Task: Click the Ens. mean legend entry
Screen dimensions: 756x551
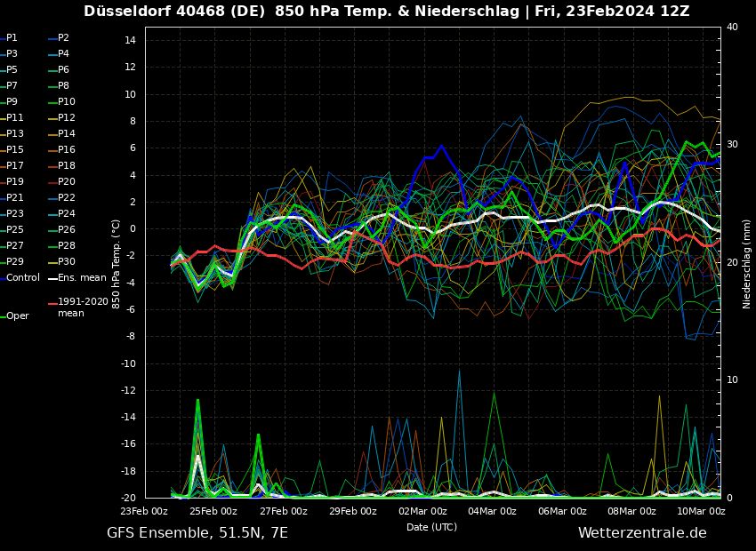Action: click(x=82, y=278)
